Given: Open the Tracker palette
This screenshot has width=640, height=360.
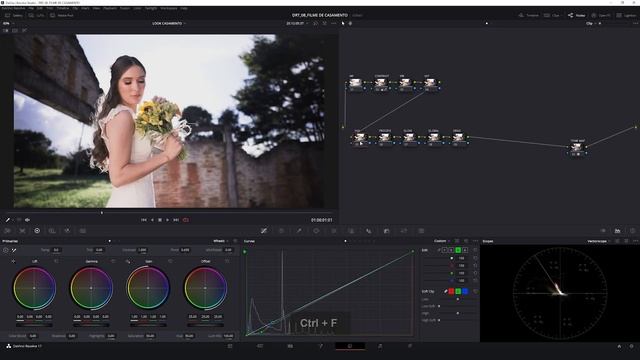Looking at the screenshot, I should [334, 231].
